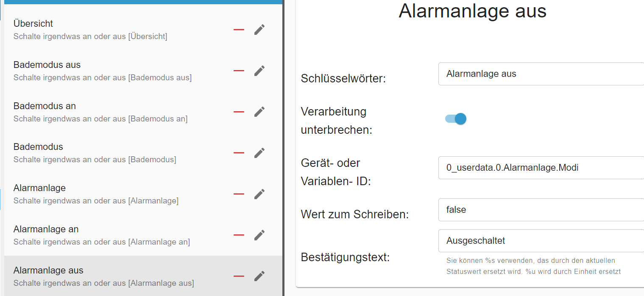Edit the plain Bademodus rule
This screenshot has width=644, height=296.
click(x=259, y=153)
